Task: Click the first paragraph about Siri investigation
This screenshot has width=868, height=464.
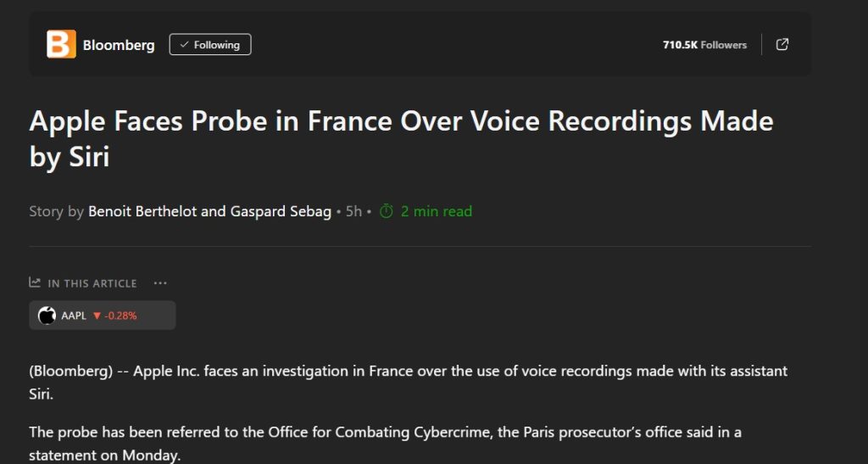Action: coord(408,381)
